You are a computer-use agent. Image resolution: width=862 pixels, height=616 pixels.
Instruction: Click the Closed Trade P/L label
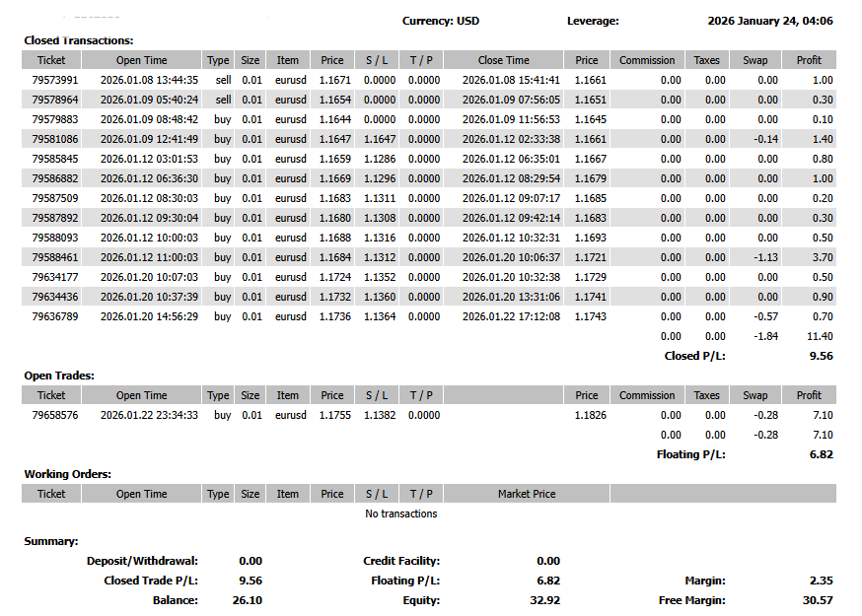(151, 581)
